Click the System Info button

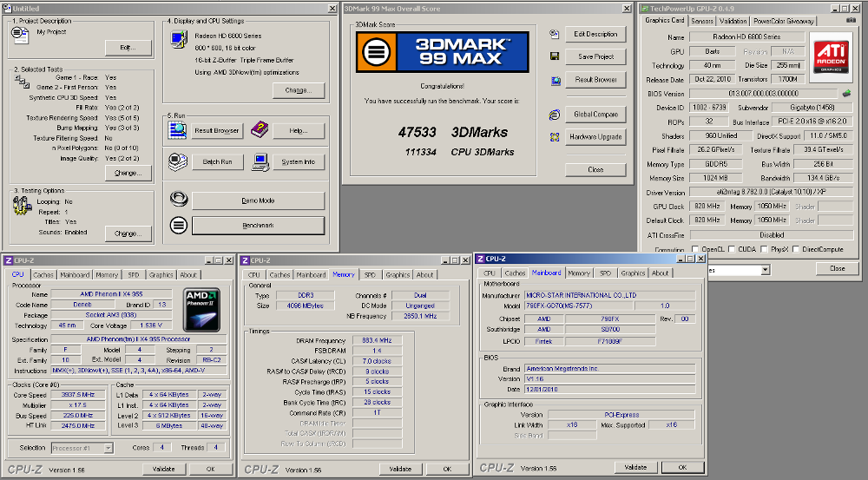pyautogui.click(x=299, y=161)
